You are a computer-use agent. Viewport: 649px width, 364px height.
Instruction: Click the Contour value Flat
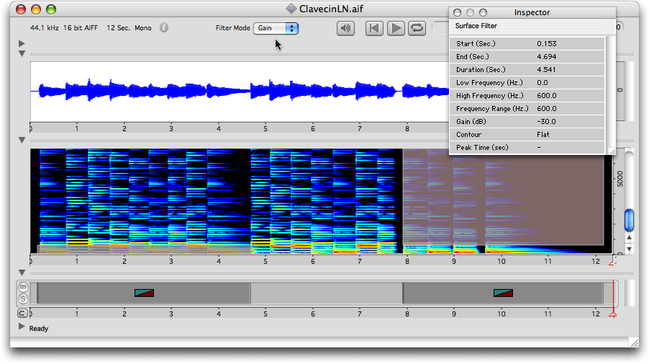click(x=543, y=135)
